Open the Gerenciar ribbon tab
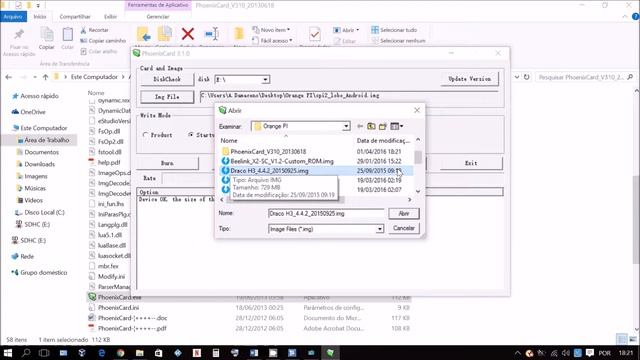Screen dimensions: 640x360 tap(158, 17)
